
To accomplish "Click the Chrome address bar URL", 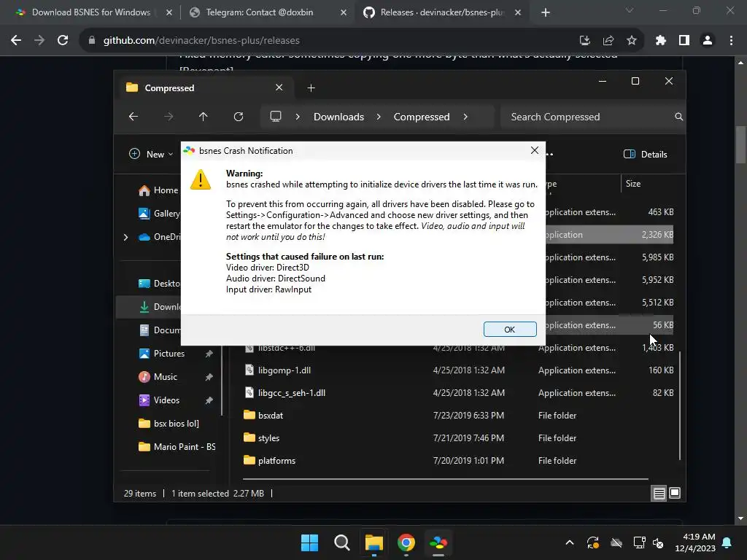I will pyautogui.click(x=201, y=41).
